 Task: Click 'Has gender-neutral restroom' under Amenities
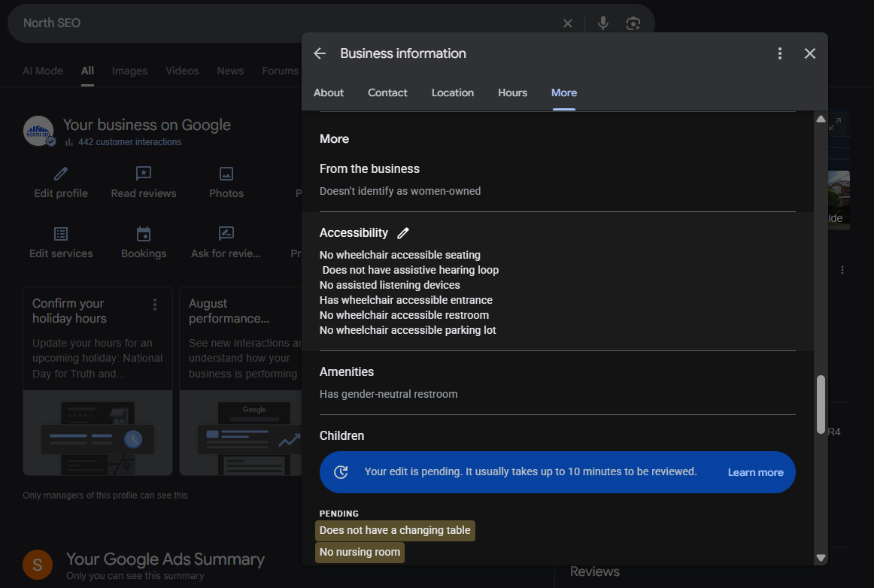click(389, 394)
